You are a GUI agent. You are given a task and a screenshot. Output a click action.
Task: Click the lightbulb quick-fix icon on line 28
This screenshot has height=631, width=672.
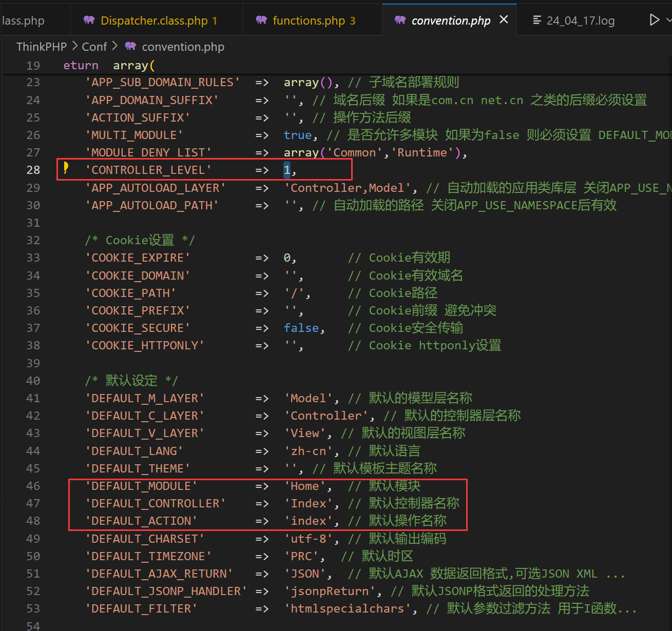coord(66,168)
